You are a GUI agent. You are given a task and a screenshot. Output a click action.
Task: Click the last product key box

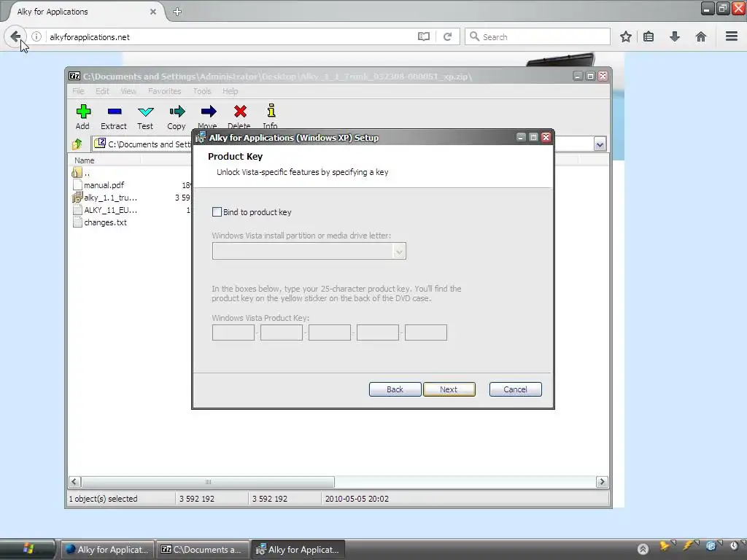click(426, 332)
